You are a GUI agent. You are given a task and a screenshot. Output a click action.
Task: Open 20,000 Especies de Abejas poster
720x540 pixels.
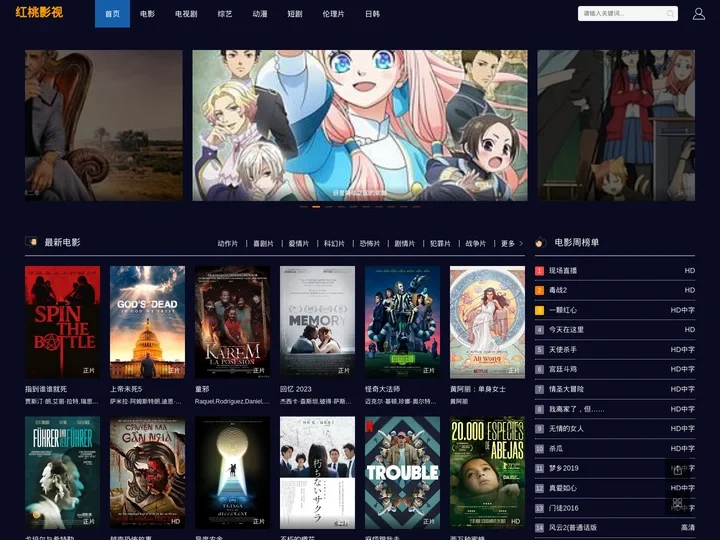coord(487,472)
